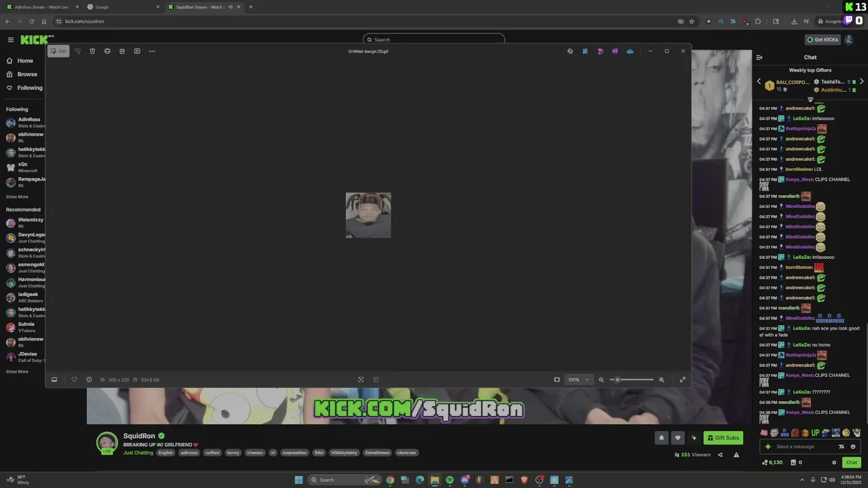868x488 pixels.
Task: Open the chat settings gear
Action: click(x=834, y=462)
